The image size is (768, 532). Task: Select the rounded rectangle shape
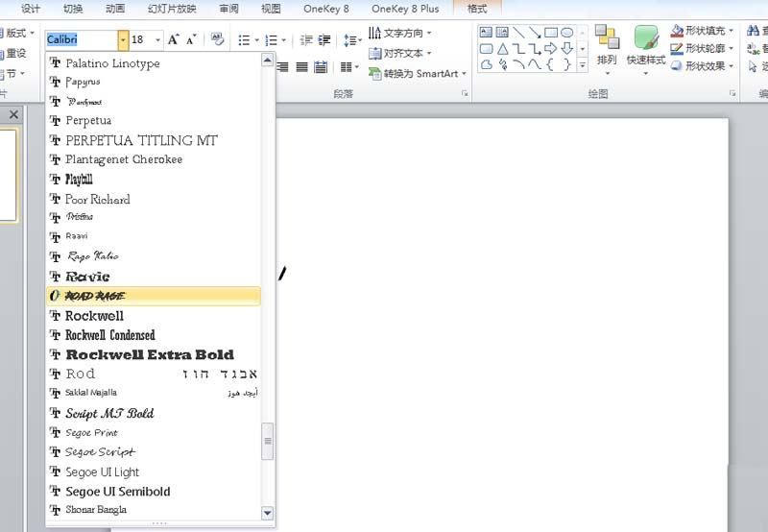486,49
